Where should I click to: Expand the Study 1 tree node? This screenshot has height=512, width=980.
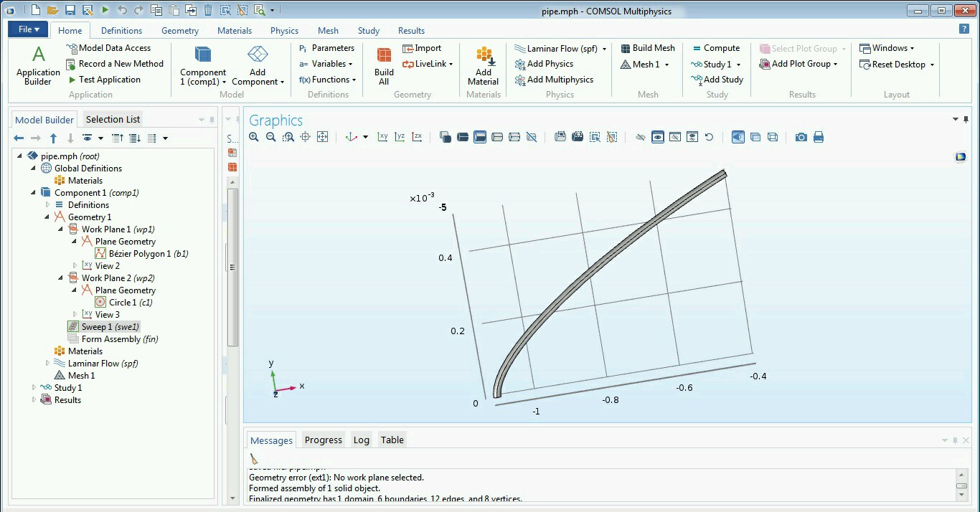(x=34, y=388)
